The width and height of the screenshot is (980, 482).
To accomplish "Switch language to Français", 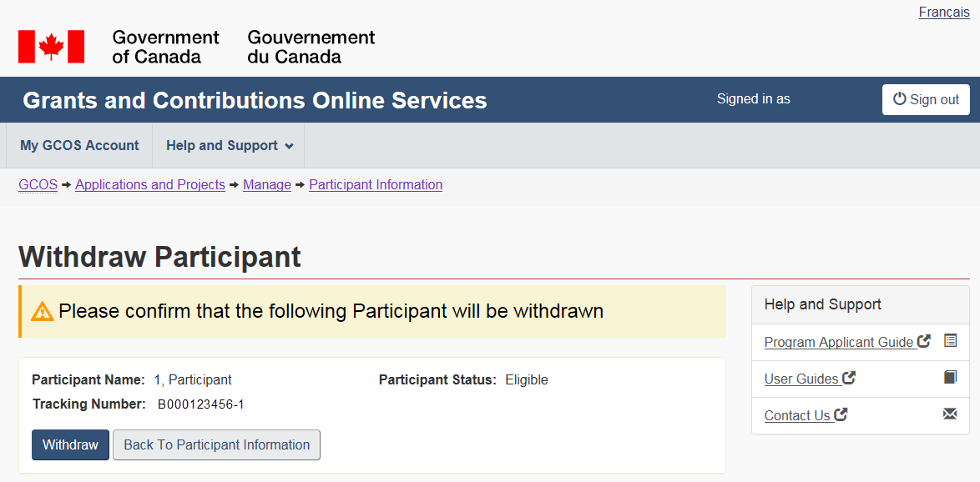I will tap(944, 13).
